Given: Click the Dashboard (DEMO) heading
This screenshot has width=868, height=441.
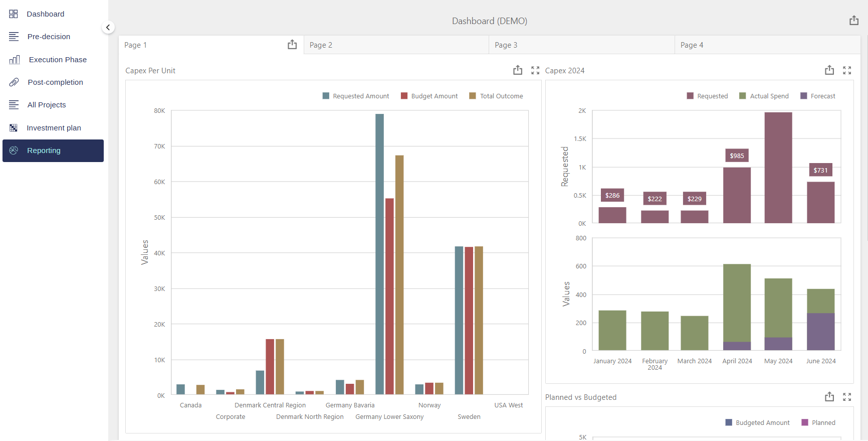Looking at the screenshot, I should coord(490,21).
